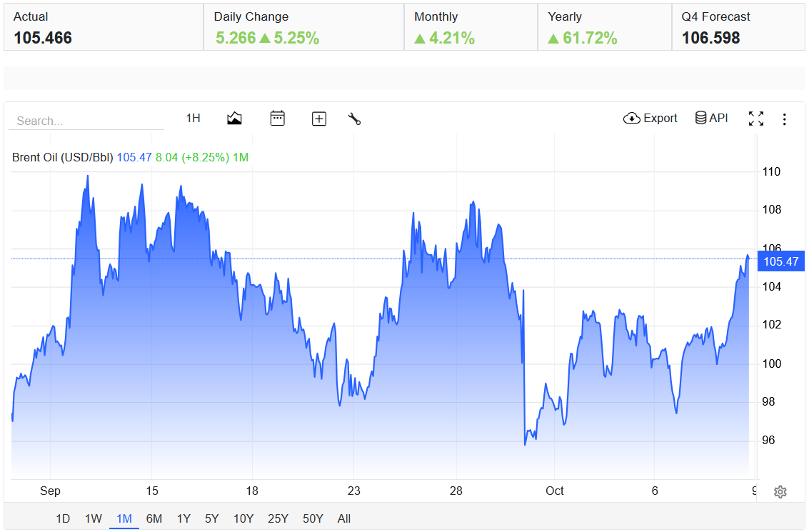
Task: Switch to 6M time range
Action: coord(154,518)
